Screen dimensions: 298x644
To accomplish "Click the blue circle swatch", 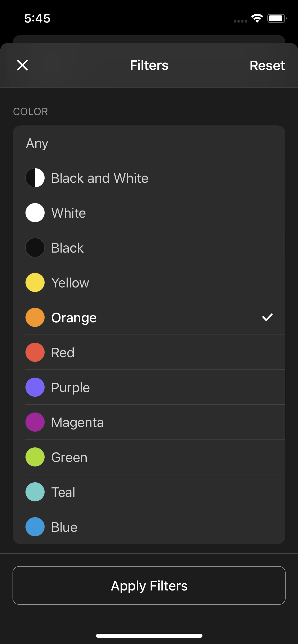I will pos(35,527).
